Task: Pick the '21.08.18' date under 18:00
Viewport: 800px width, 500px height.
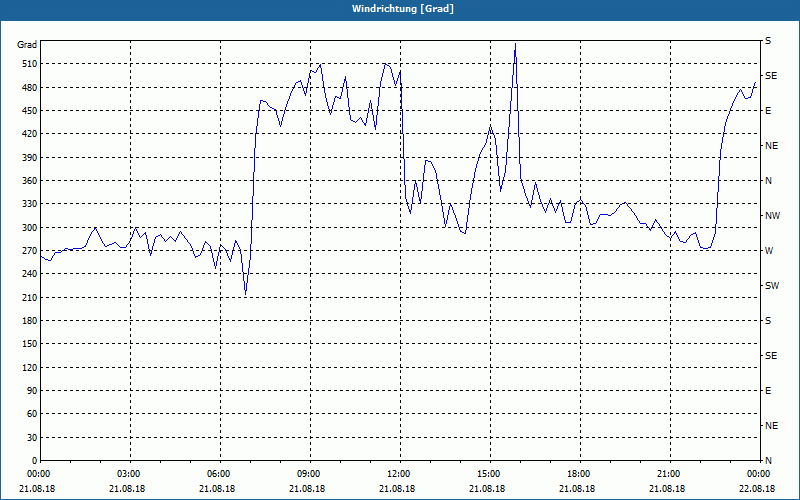Action: pos(577,489)
